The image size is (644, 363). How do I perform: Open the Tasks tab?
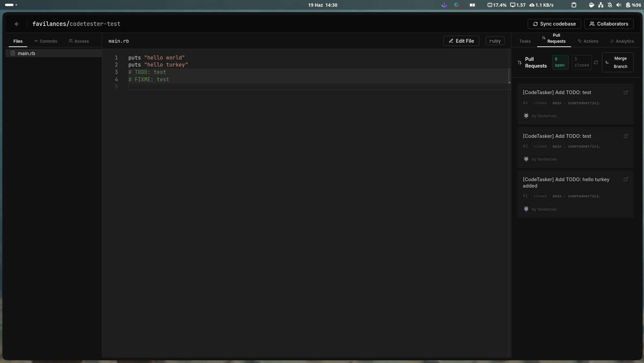[x=525, y=41]
